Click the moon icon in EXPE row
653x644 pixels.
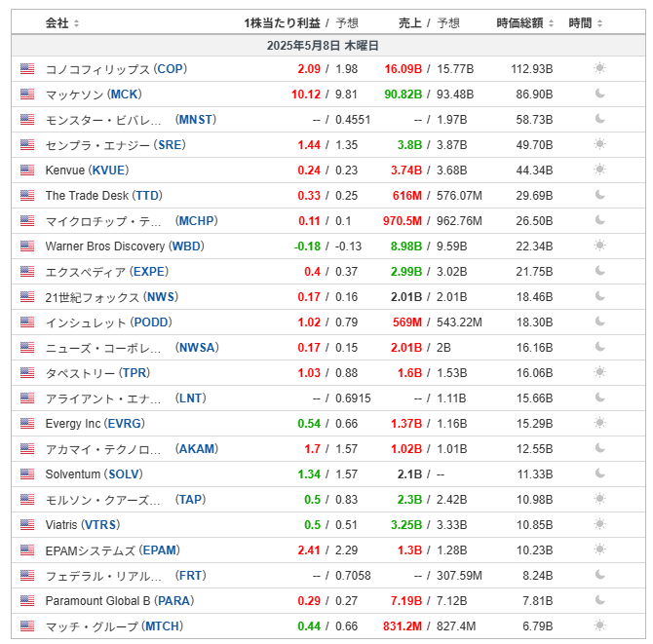click(x=599, y=271)
